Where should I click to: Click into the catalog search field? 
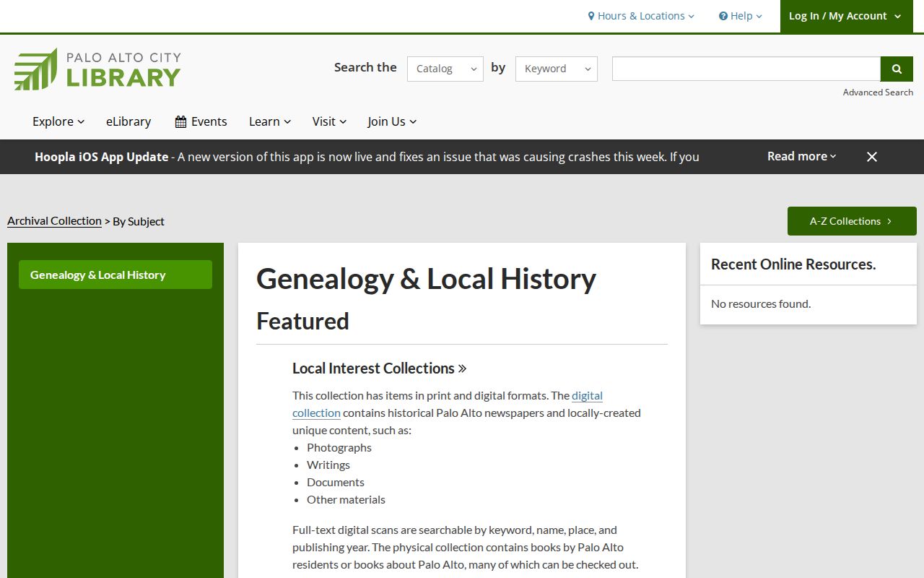point(746,69)
